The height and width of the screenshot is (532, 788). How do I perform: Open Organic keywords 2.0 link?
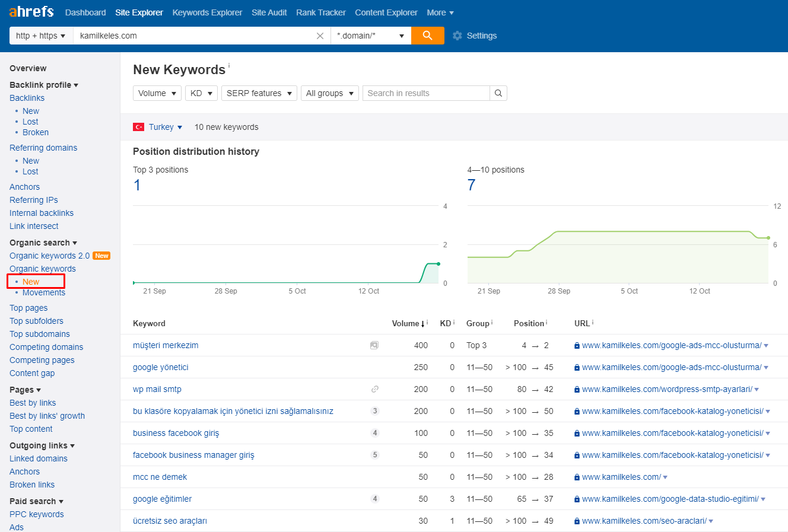[x=49, y=256]
